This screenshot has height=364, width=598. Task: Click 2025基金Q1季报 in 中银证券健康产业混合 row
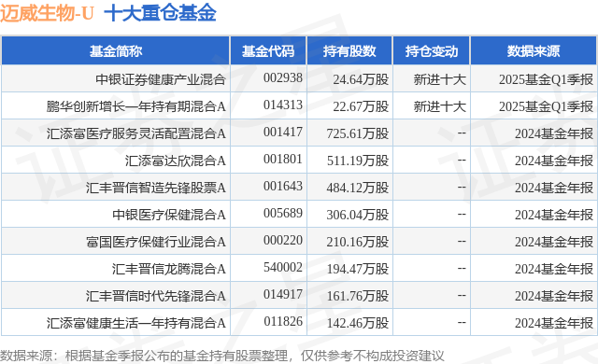click(546, 79)
